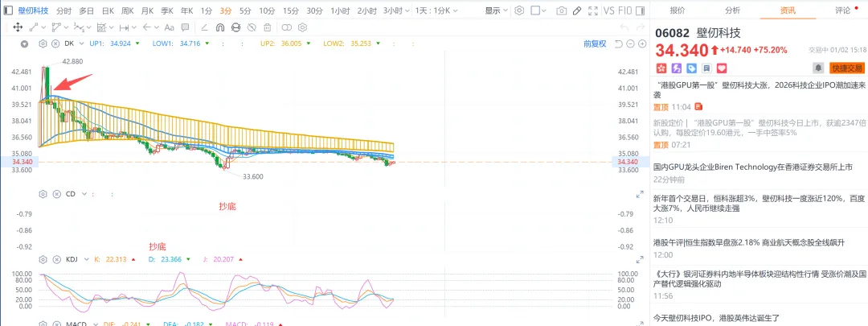Toggle the price alert bell
Screen dimensions: 868x326
[x=817, y=68]
